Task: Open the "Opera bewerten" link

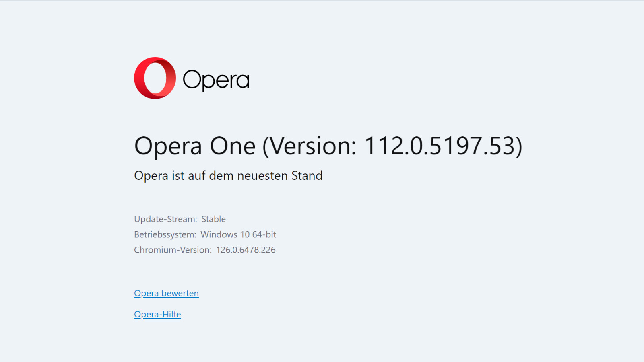Action: (x=166, y=293)
